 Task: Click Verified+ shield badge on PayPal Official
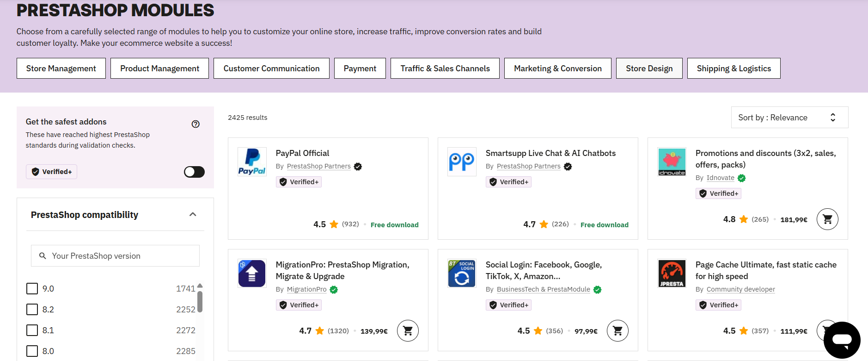(x=299, y=182)
